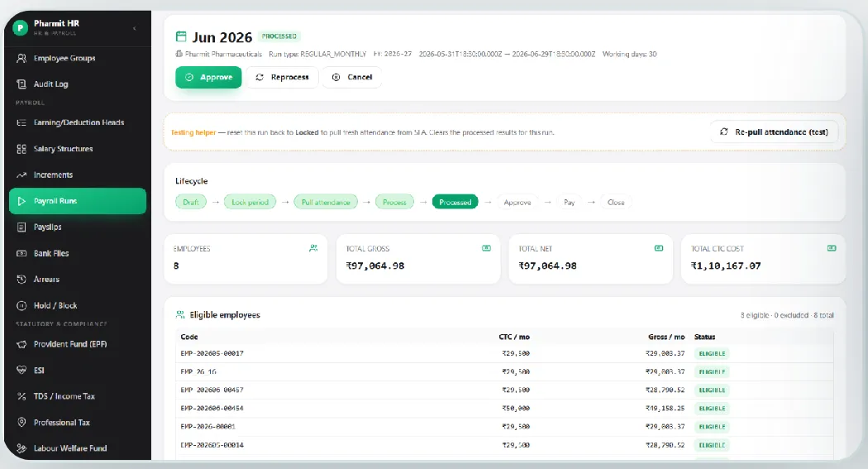Click the Pull attendance lifecycle step

pyautogui.click(x=326, y=202)
